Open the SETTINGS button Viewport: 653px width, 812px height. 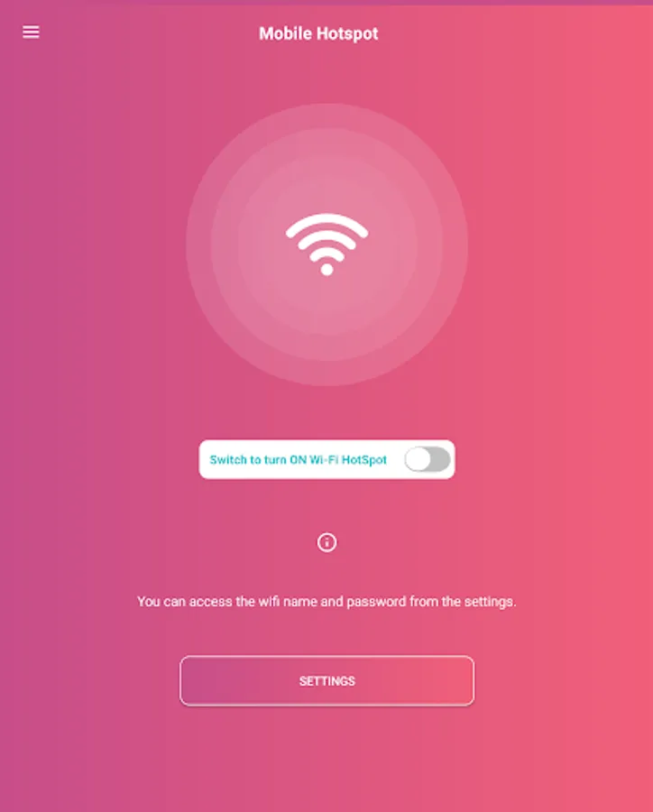(326, 680)
